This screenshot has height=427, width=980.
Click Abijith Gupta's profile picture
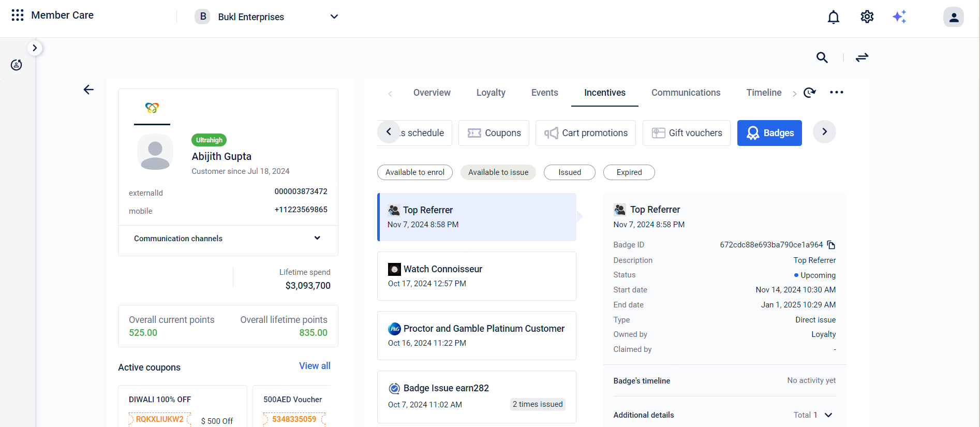point(155,152)
